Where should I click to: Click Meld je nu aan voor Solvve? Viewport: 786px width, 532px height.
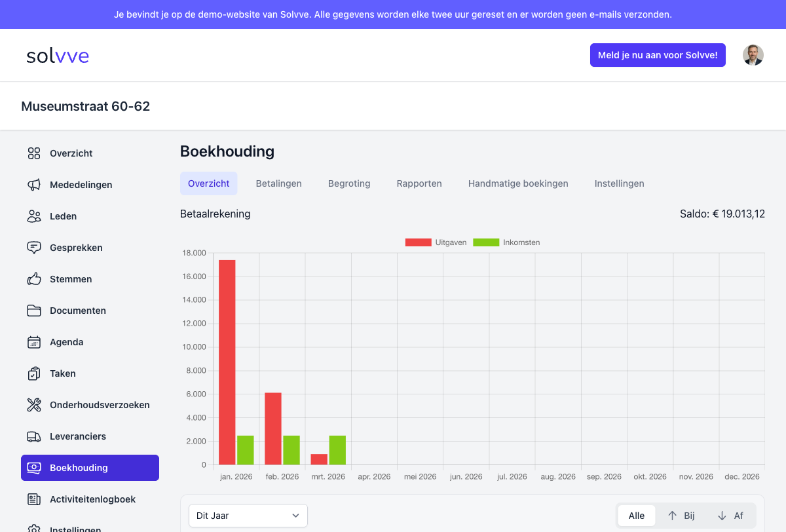tap(658, 55)
